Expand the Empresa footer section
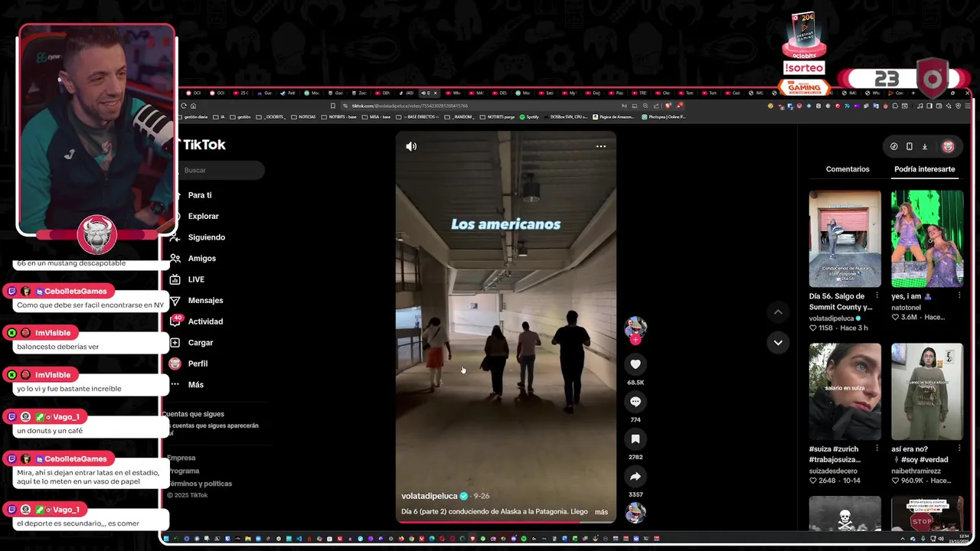Screen dimensions: 980x551 (x=181, y=458)
